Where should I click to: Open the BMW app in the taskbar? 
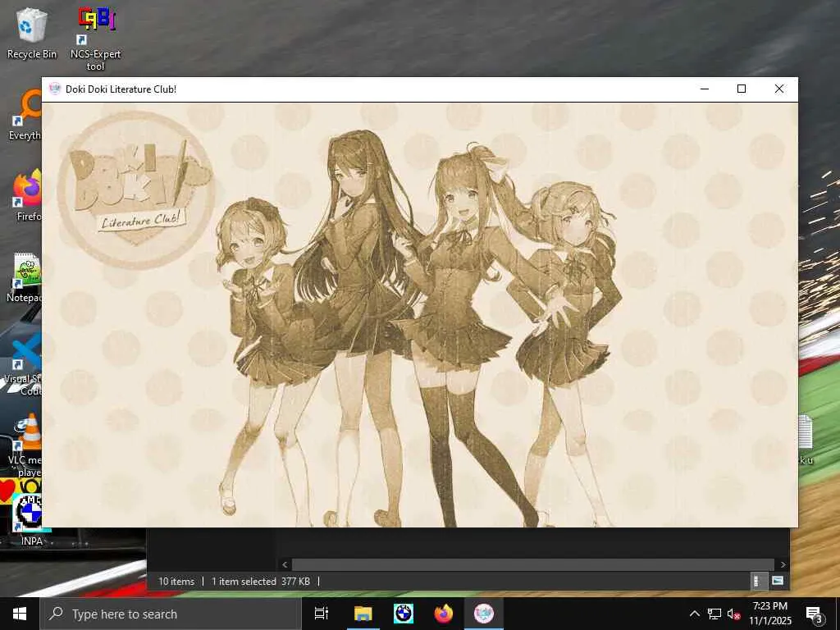(403, 614)
